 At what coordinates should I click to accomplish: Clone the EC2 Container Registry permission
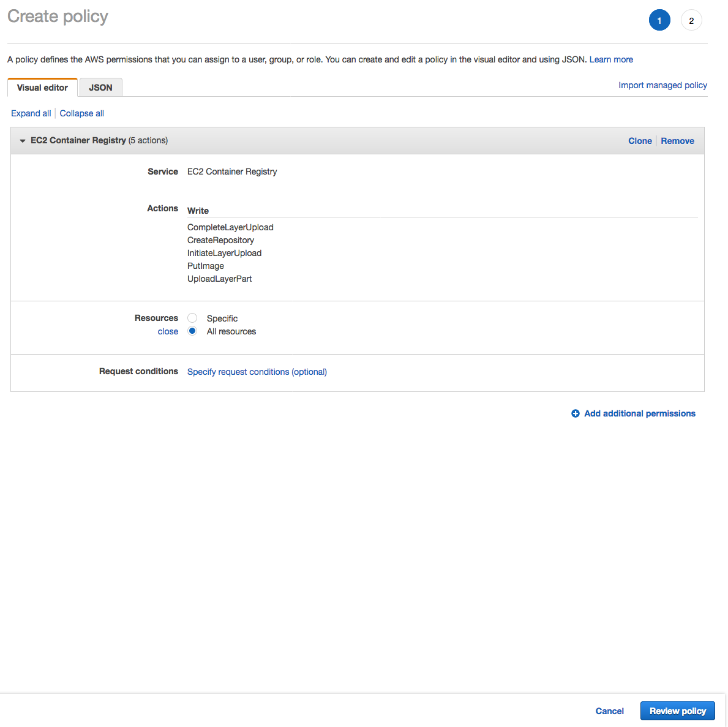(x=640, y=141)
